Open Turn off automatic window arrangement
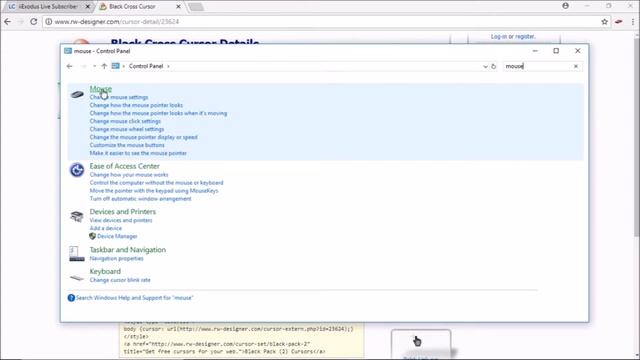 click(x=140, y=199)
